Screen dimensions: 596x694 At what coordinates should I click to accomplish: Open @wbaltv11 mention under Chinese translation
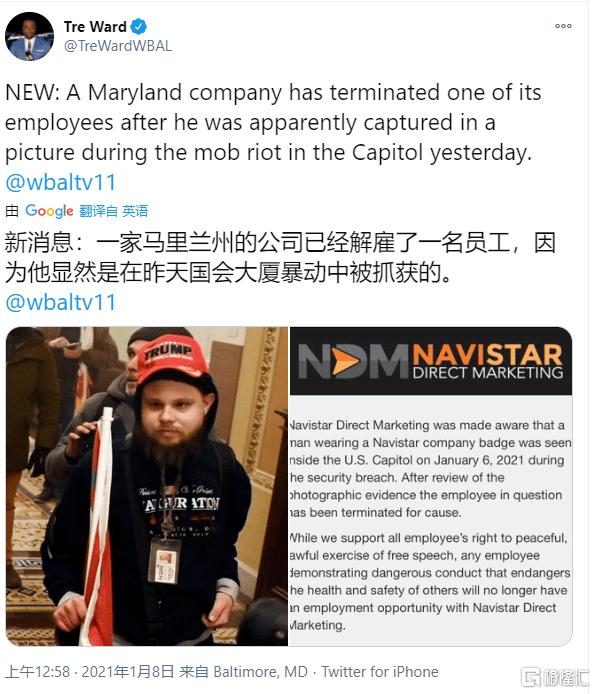coord(61,302)
